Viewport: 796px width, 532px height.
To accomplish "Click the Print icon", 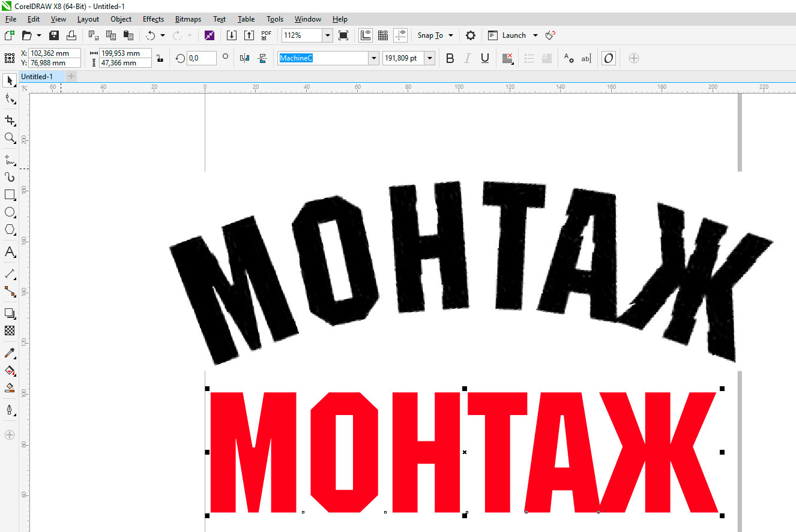I will click(71, 35).
